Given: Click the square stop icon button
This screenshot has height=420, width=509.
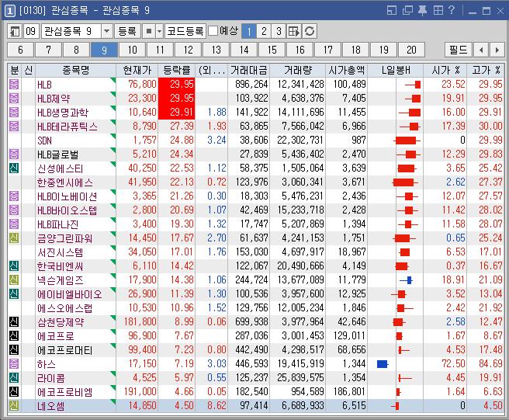Looking at the screenshot, I should 149,31.
